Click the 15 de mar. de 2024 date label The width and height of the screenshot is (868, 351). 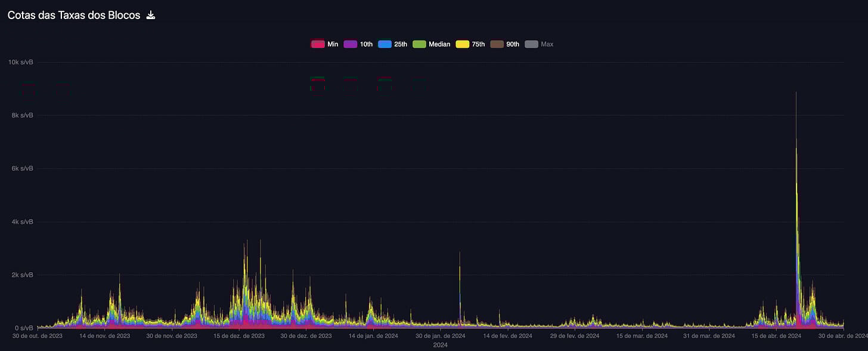(x=643, y=336)
